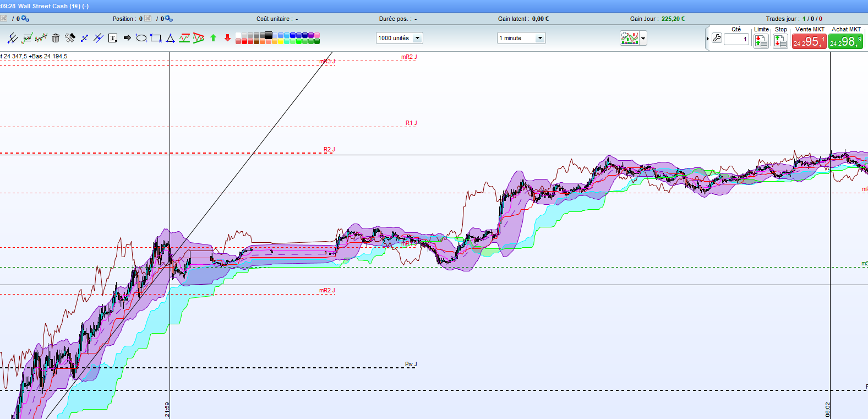Click the 21:59 time marker on the axis
The height and width of the screenshot is (419, 868).
tap(167, 410)
